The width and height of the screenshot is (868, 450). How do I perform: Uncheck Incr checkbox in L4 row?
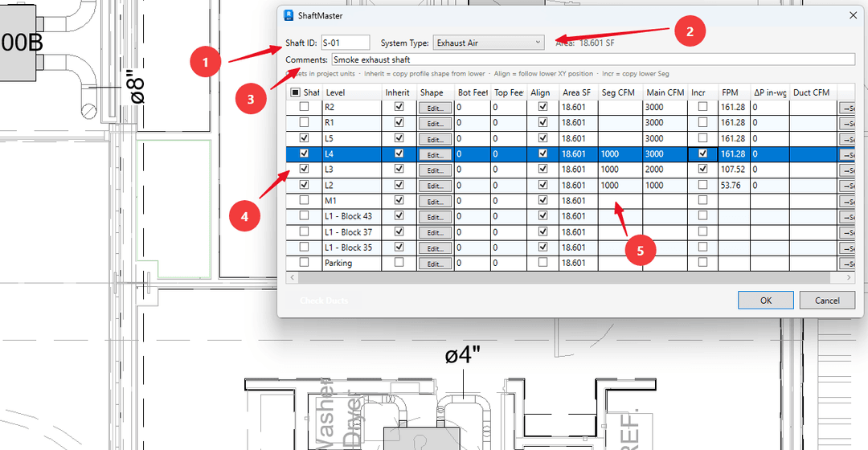point(703,153)
